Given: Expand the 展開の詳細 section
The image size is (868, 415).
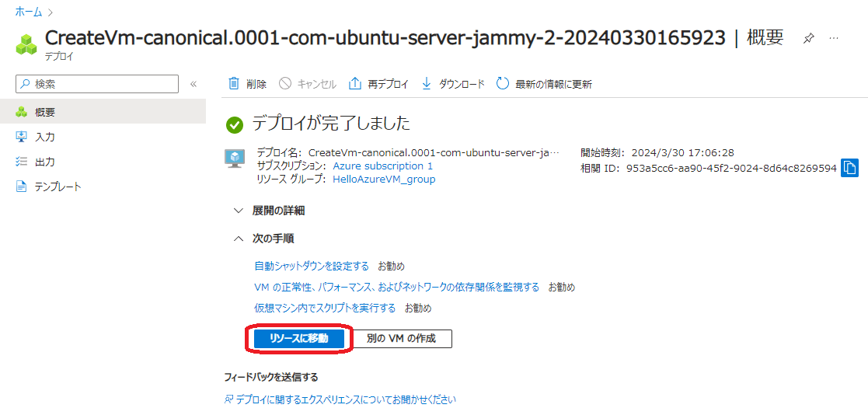Looking at the screenshot, I should point(270,211).
